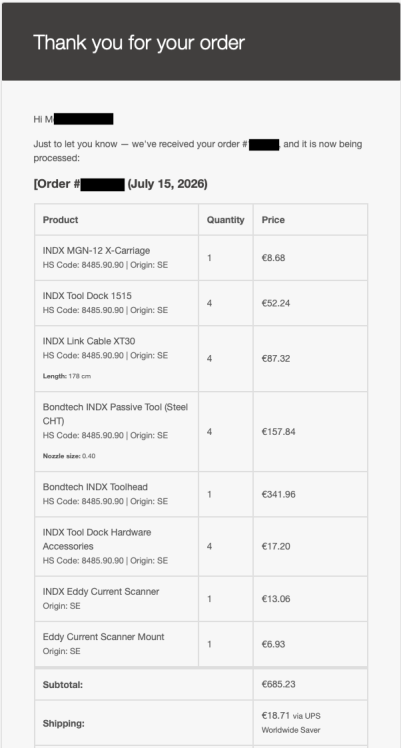Open Bondtech INDX Passive Tool (Steel CHT) item
The image size is (401, 750).
115,414
